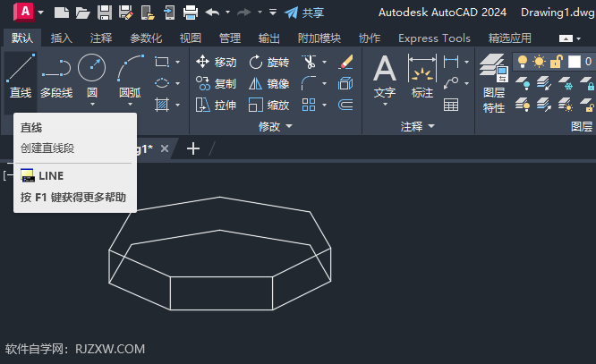Toggle layer on/off lightbulb icon
This screenshot has width=596, height=364.
(523, 62)
